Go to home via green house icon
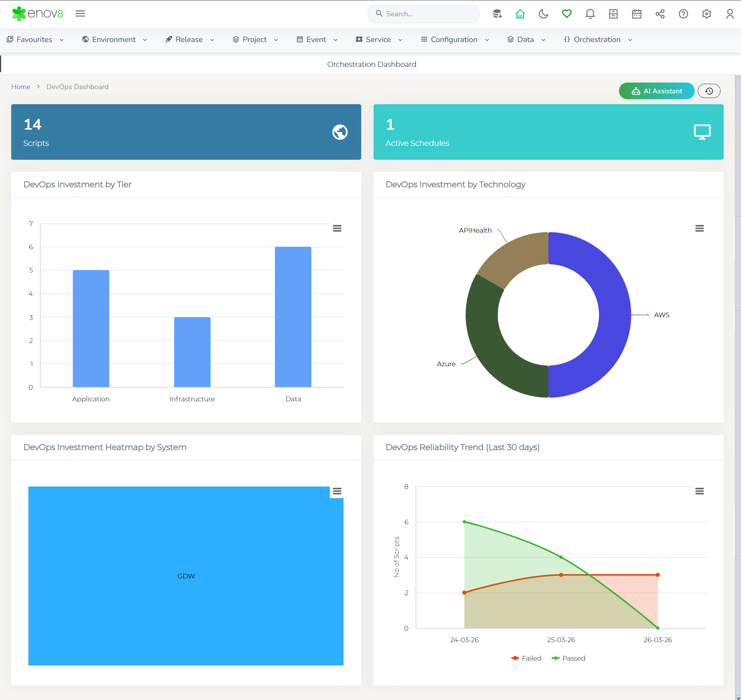The image size is (741, 700). 520,14
